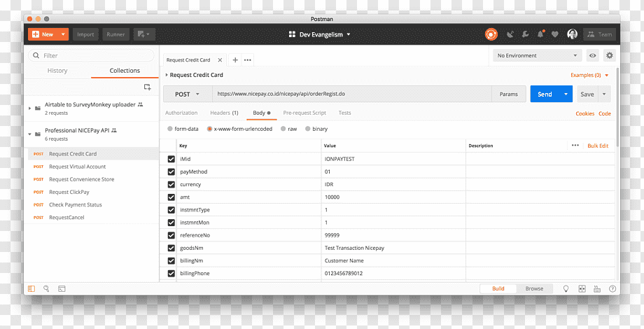
Task: Uncheck the billingPhone parameter checkbox
Action: click(x=171, y=274)
